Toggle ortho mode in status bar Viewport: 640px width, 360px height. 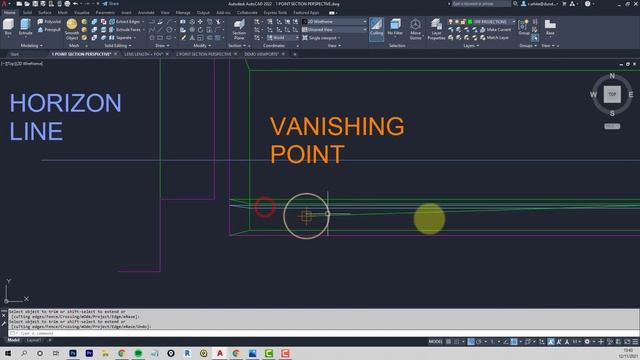pyautogui.click(x=471, y=342)
